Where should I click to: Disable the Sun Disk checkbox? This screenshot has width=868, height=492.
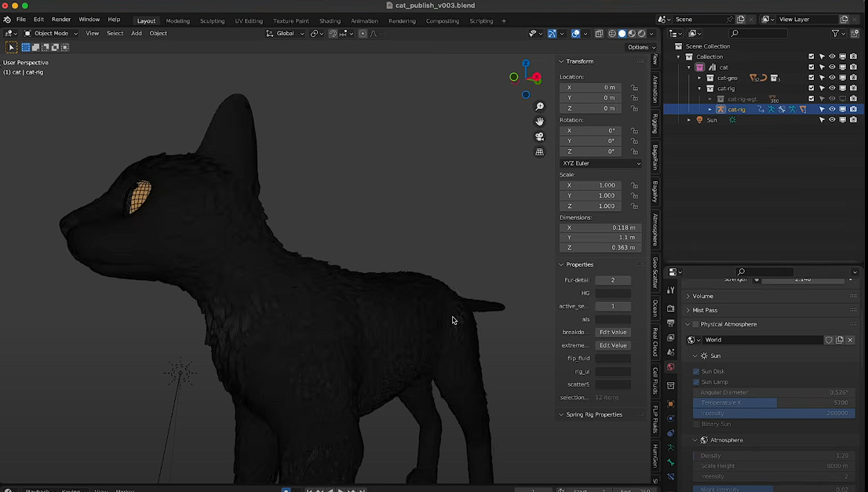click(x=696, y=371)
